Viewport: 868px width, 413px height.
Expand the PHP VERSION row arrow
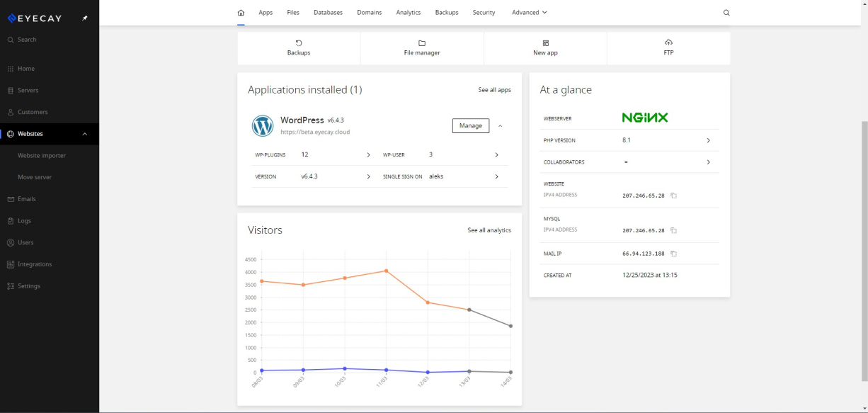point(709,140)
